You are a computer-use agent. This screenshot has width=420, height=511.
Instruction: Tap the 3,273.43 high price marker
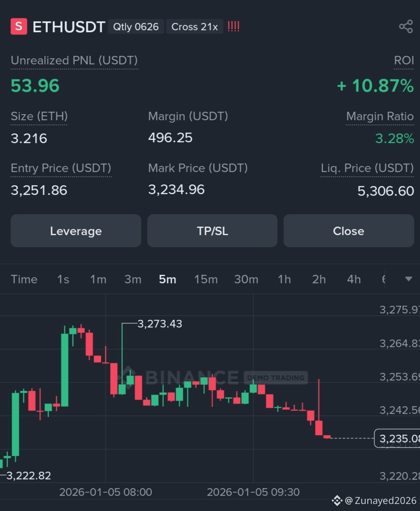(160, 324)
